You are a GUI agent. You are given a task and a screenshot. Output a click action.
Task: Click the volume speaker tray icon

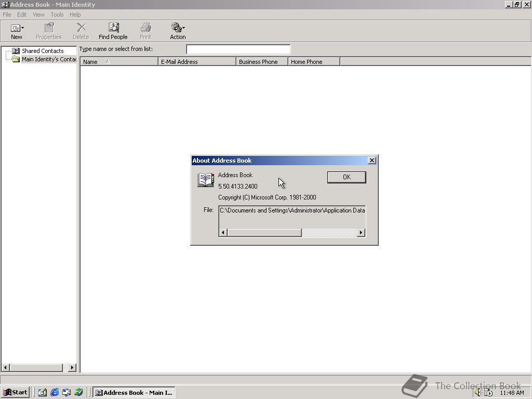(x=478, y=393)
